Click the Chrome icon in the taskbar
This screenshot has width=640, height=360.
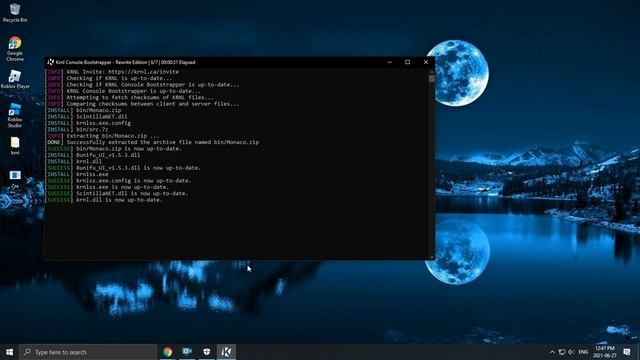click(x=167, y=352)
